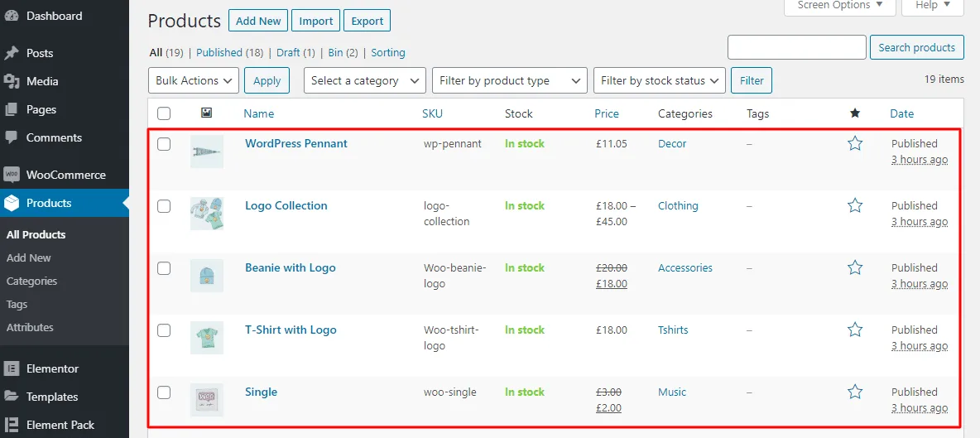Open the Select a category dropdown

pos(365,80)
